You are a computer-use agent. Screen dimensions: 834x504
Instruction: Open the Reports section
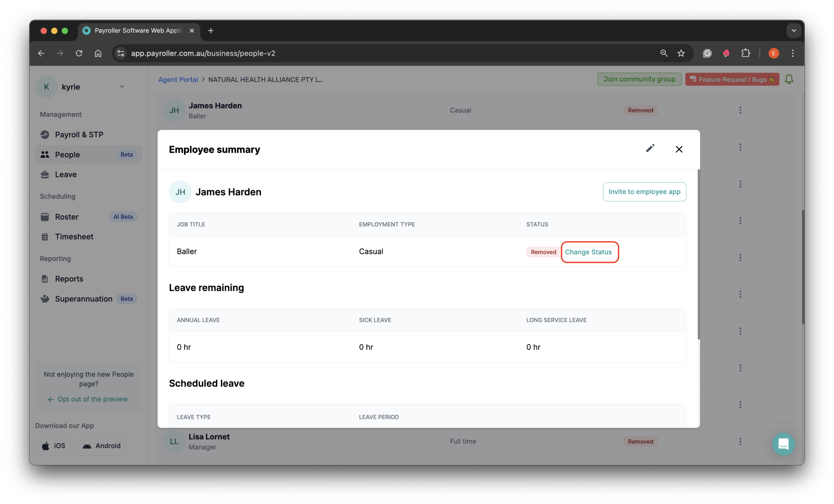[69, 279]
